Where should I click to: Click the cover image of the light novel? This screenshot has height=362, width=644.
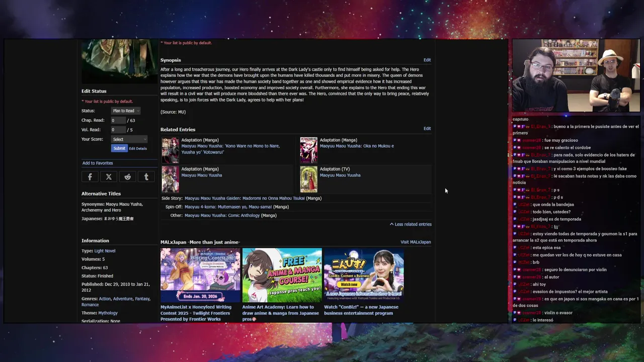(119, 61)
